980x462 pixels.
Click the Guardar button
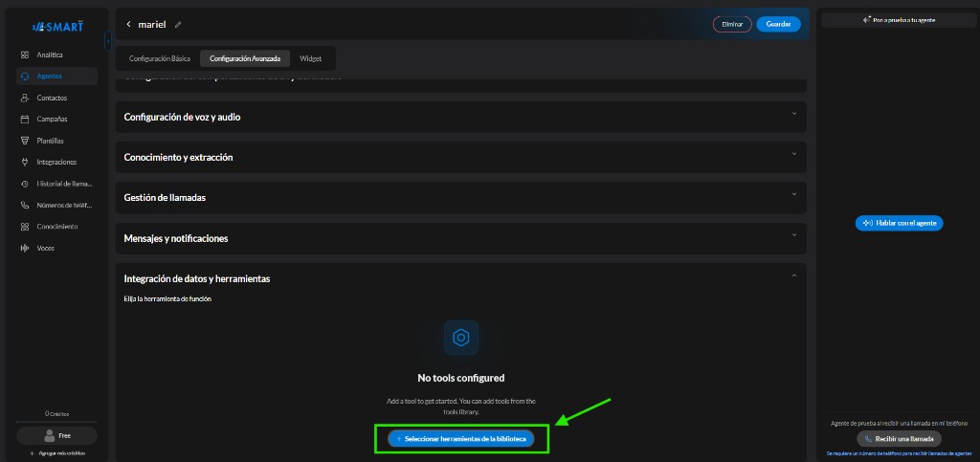pos(778,24)
